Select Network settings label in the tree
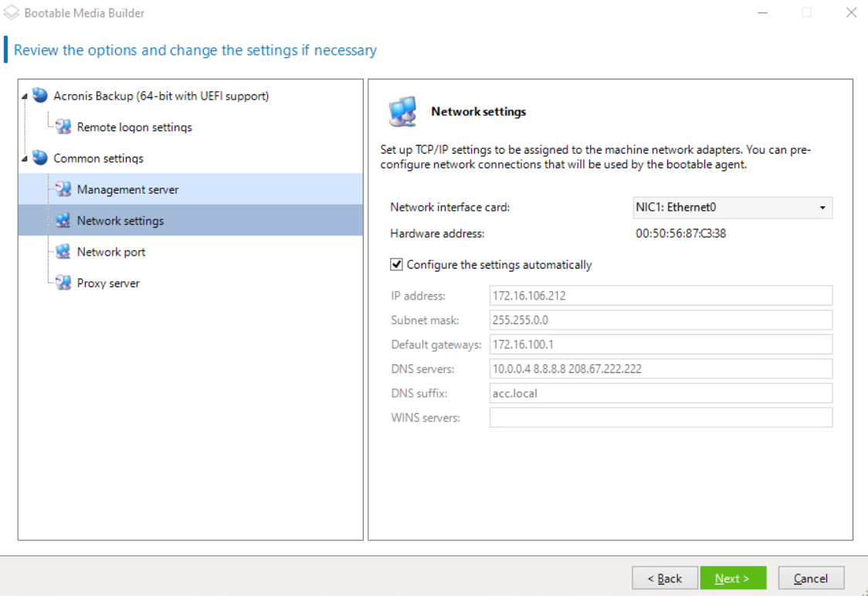 point(120,221)
